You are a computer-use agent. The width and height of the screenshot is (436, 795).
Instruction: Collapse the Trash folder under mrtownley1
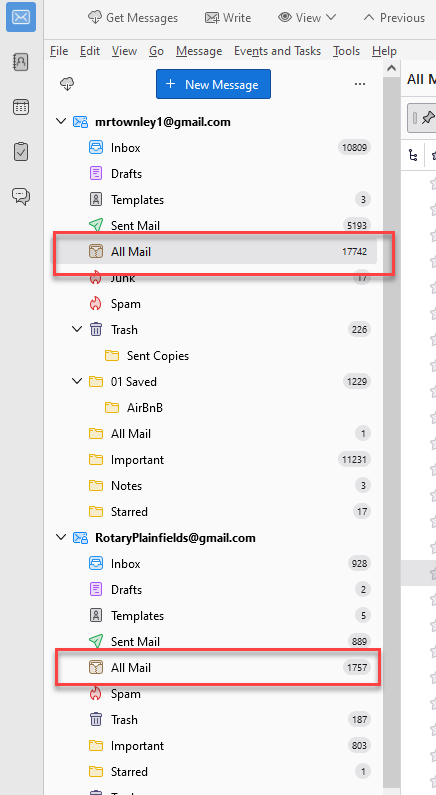point(77,329)
